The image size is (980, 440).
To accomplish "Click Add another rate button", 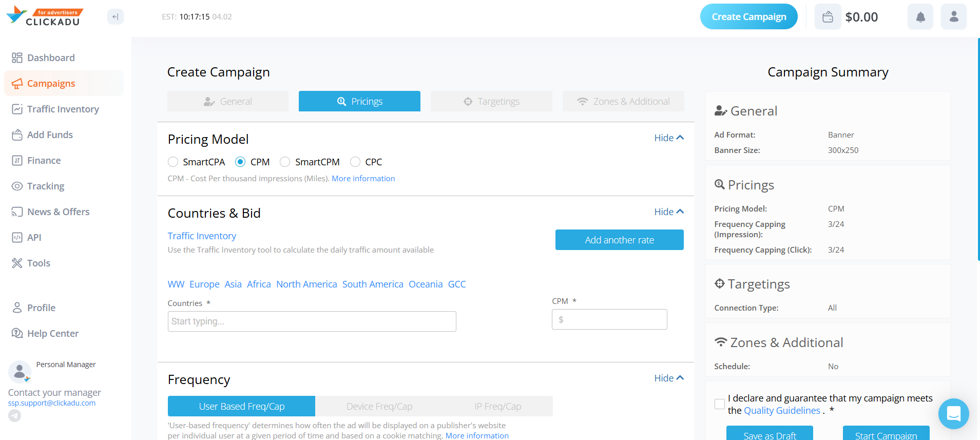I will (x=620, y=240).
